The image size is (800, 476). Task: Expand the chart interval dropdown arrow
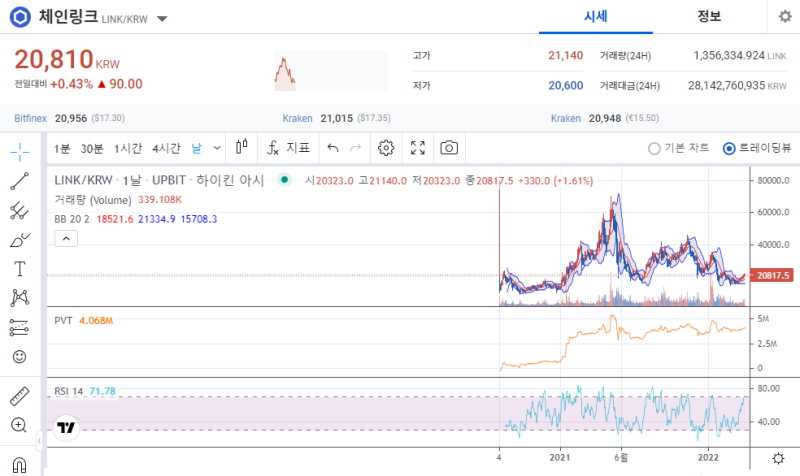(x=217, y=148)
